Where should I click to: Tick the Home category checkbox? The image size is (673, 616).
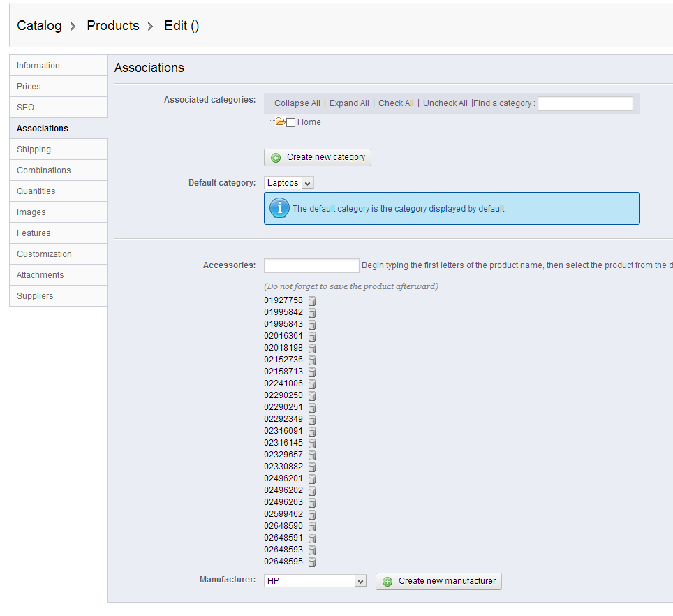(x=291, y=123)
